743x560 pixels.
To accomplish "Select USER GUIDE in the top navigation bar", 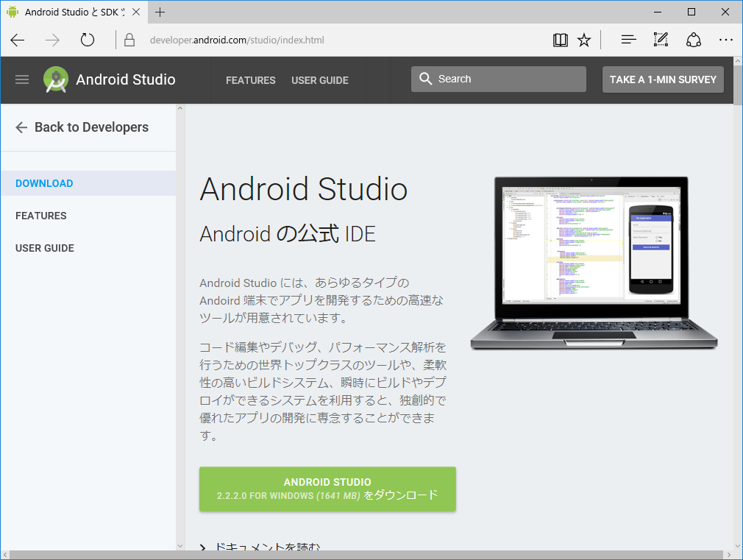I will pyautogui.click(x=320, y=80).
